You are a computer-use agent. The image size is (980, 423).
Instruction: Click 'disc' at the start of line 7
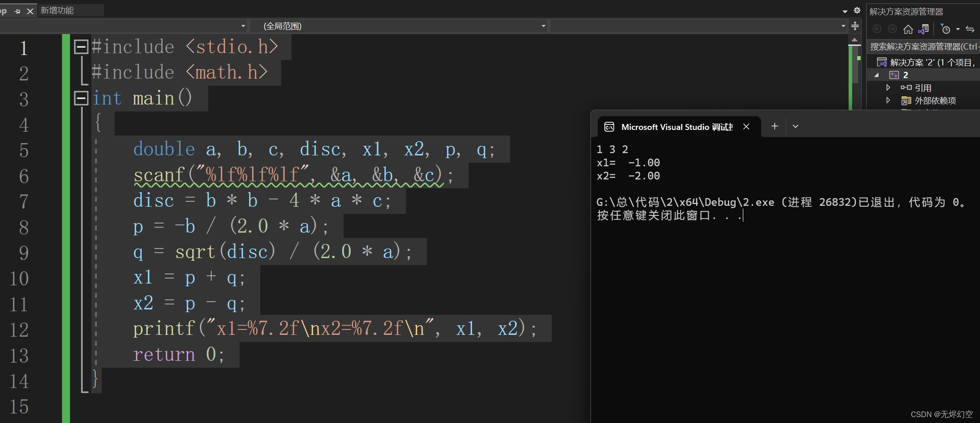click(x=154, y=200)
